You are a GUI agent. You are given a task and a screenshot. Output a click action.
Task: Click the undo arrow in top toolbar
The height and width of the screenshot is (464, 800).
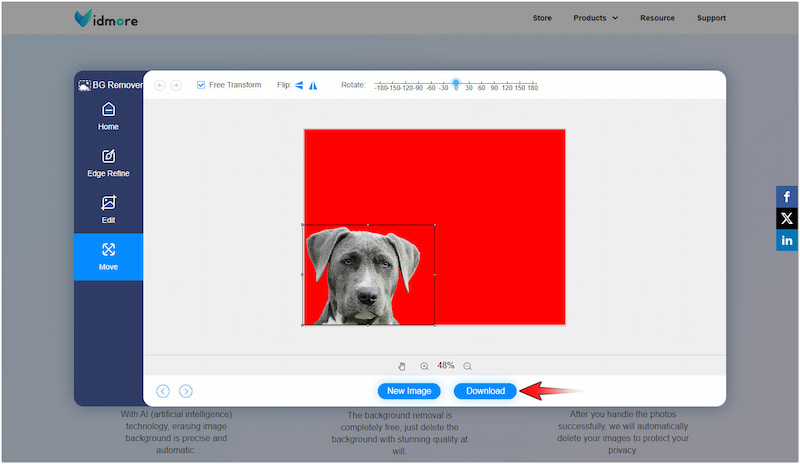tap(160, 85)
